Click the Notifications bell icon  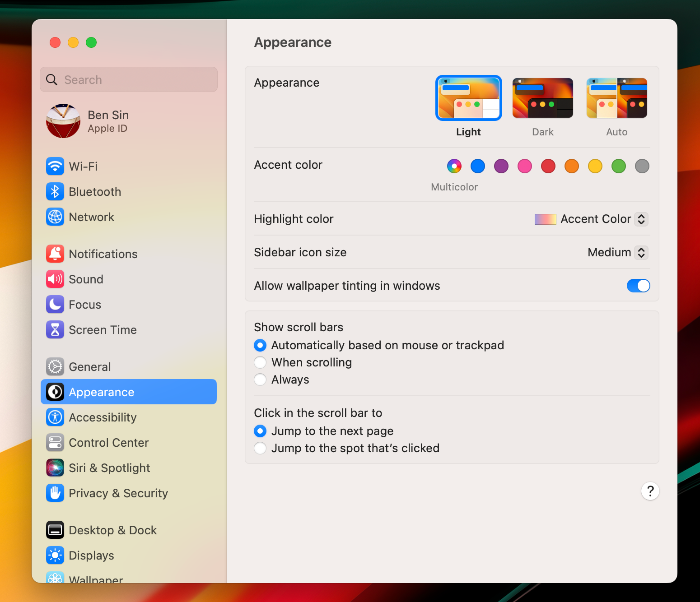pos(55,254)
